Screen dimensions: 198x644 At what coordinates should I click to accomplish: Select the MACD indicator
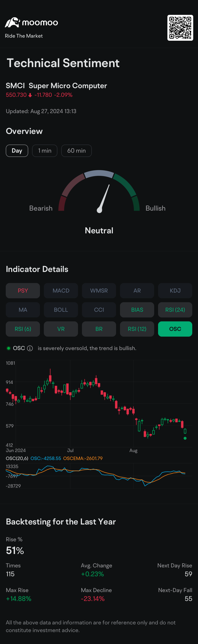click(x=61, y=291)
